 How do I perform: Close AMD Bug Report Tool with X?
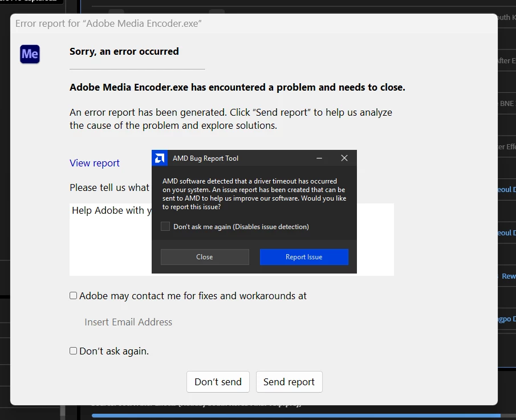344,158
